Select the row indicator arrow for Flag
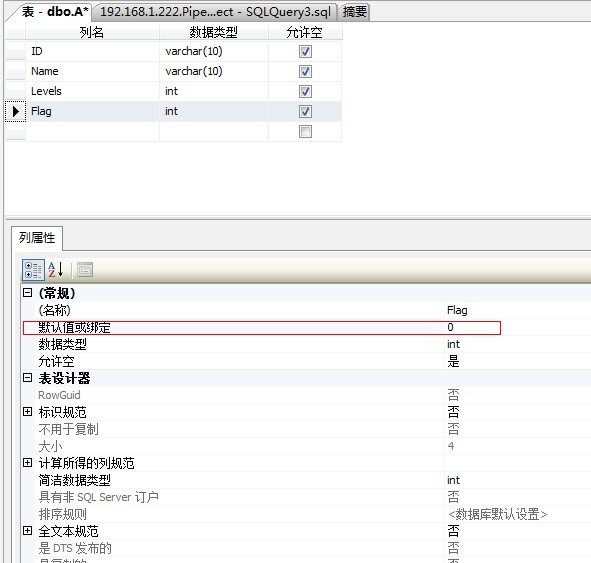The image size is (591, 563). [15, 112]
